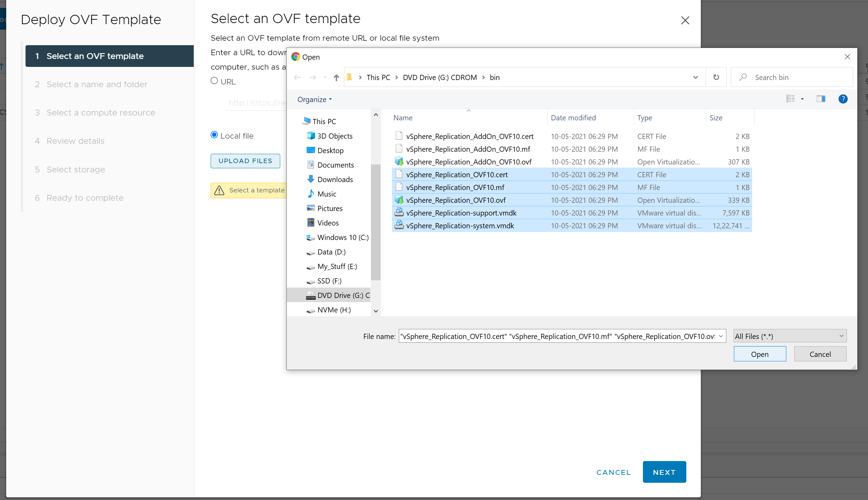Click the refresh icon in the address bar
This screenshot has width=868, height=500.
coord(716,77)
